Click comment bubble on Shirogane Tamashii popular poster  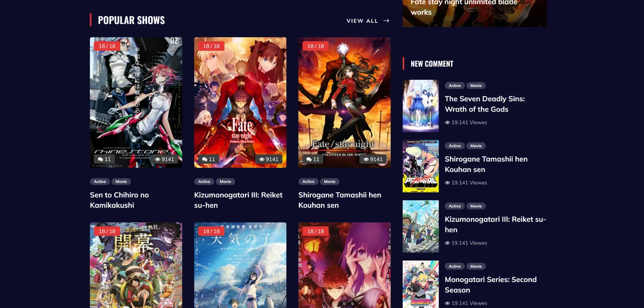click(x=309, y=159)
